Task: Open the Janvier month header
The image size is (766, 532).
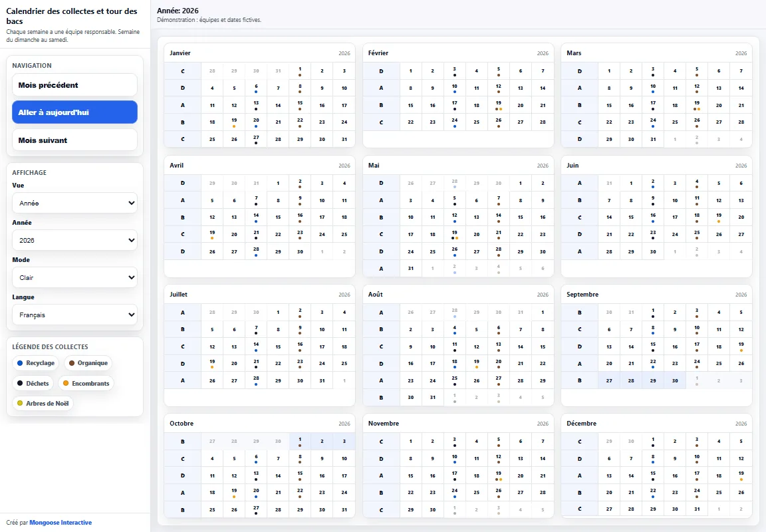Action: pyautogui.click(x=259, y=53)
